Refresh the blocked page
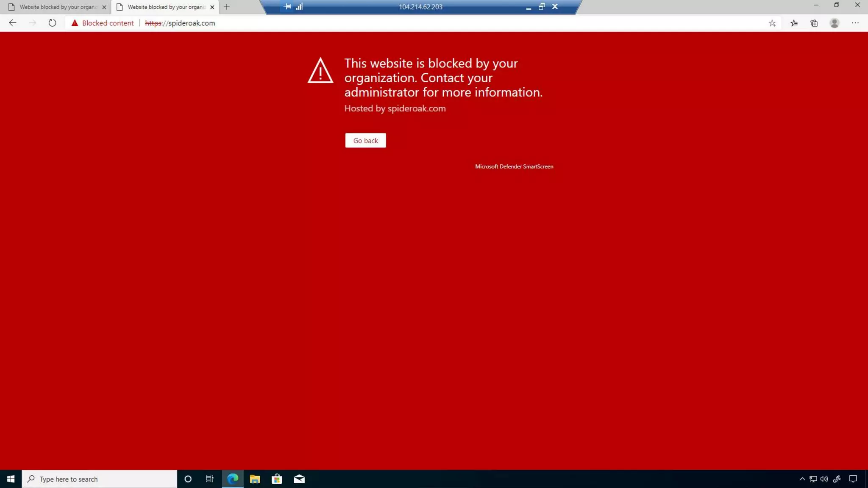Viewport: 868px width, 488px height. click(52, 23)
